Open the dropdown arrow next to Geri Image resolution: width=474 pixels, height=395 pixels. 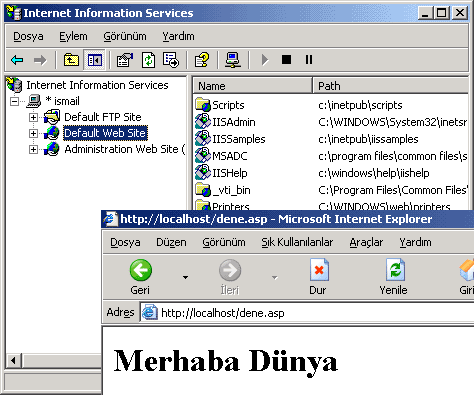point(185,277)
